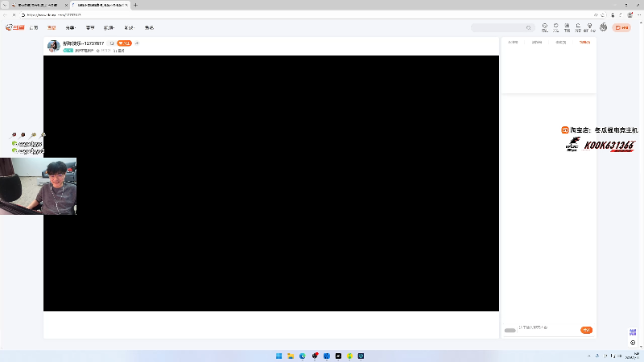Image resolution: width=644 pixels, height=362 pixels.
Task: Select the orange-highlighted 直播 nav item
Action: [x=52, y=28]
